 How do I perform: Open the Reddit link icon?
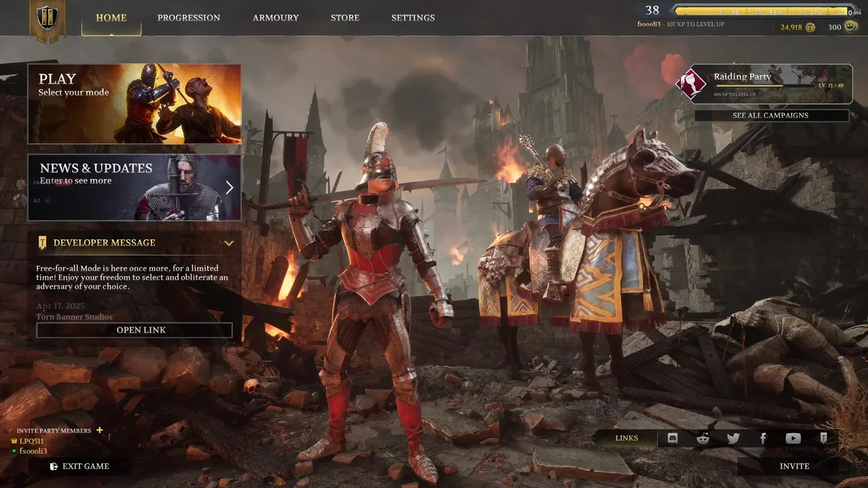point(703,439)
